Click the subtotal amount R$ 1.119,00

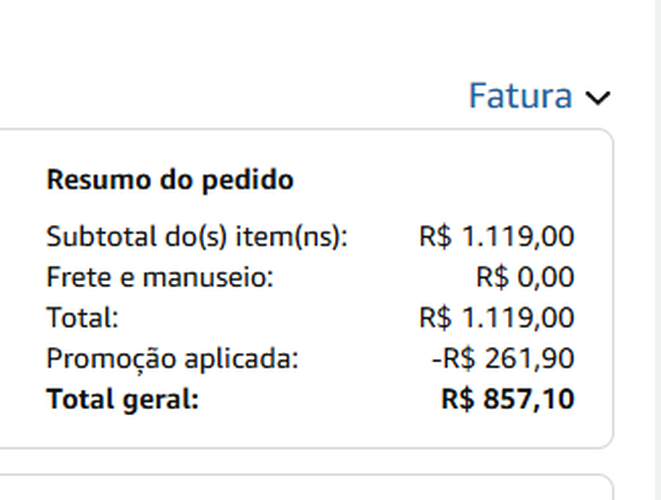point(497,237)
